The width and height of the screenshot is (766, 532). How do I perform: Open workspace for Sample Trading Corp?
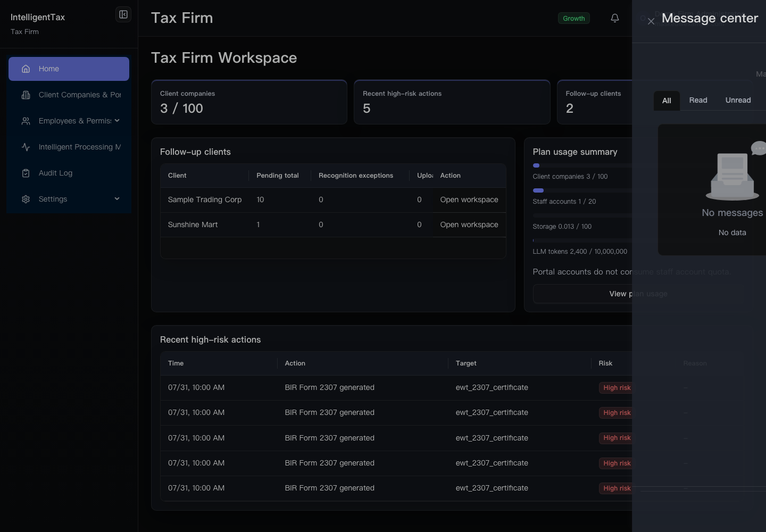(x=469, y=199)
